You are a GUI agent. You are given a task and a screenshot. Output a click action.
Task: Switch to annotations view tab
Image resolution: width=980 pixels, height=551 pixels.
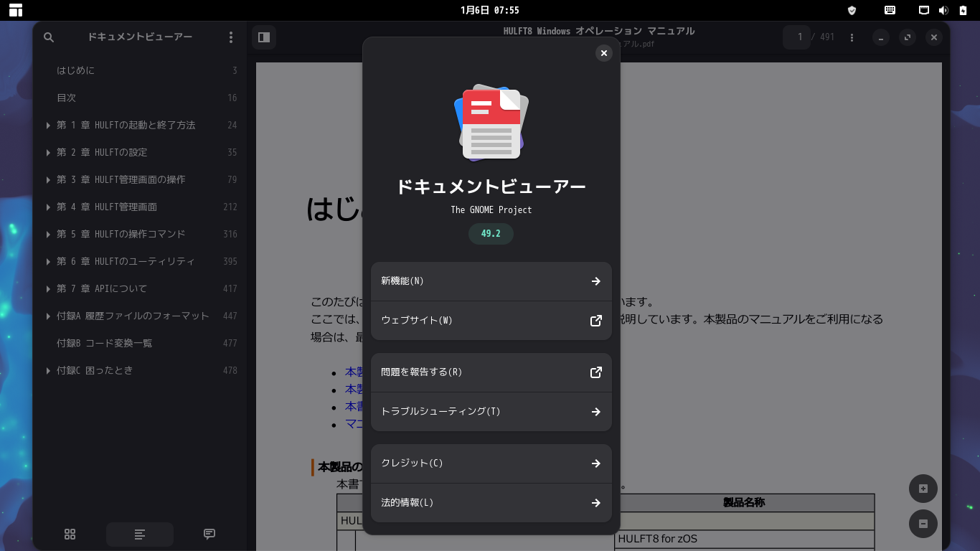point(209,534)
